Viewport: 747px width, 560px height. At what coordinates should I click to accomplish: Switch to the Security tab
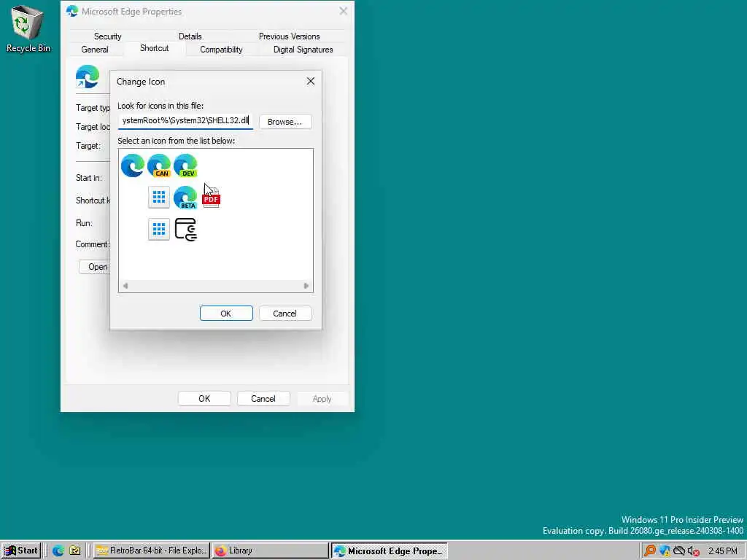click(x=108, y=36)
